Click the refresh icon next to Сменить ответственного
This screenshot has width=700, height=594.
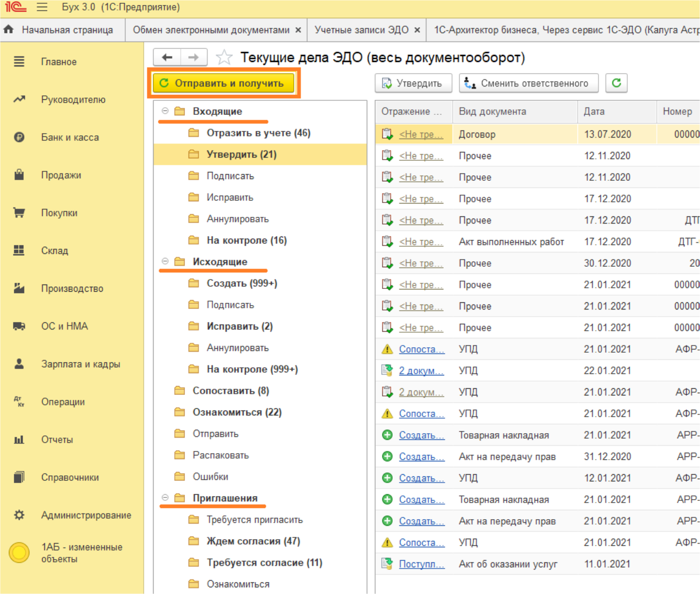point(616,83)
